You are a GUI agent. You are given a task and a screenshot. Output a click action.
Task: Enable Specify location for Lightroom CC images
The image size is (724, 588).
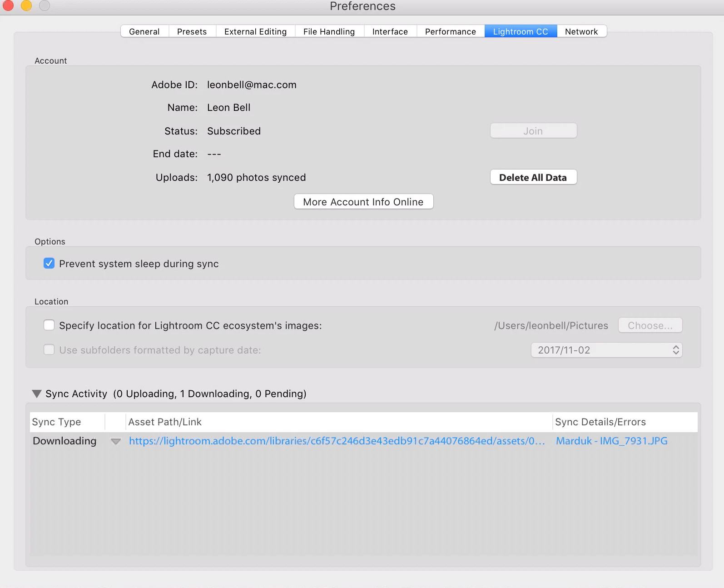point(49,325)
